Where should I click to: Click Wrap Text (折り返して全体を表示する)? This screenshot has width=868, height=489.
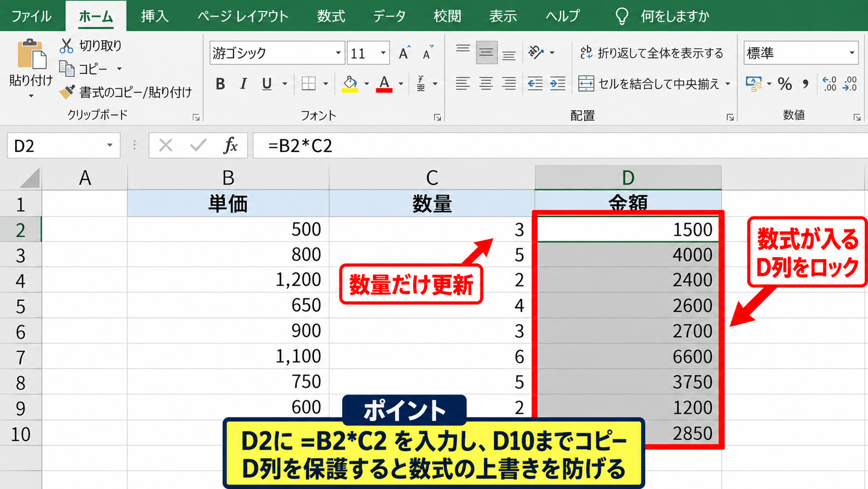coord(652,53)
